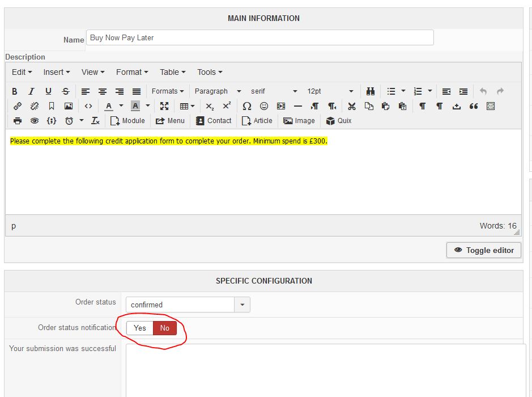Cut selection with scissors icon

click(x=352, y=106)
